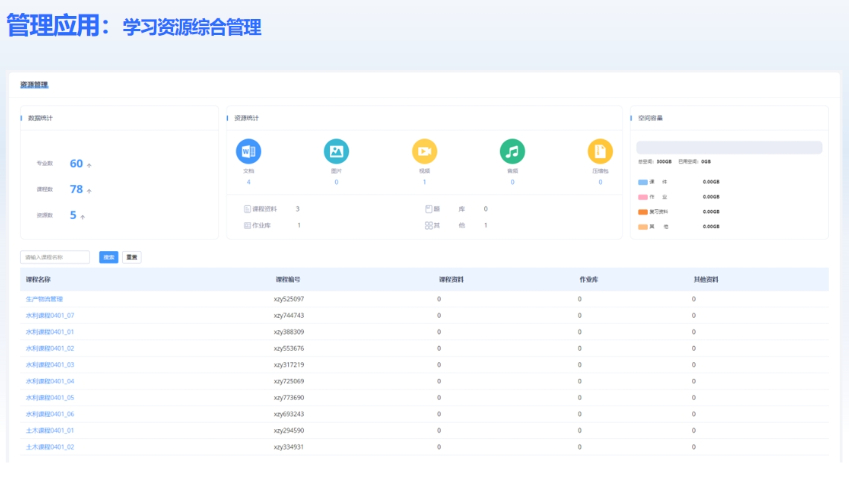Open the 水利课程0401_03 course link

tap(50, 364)
